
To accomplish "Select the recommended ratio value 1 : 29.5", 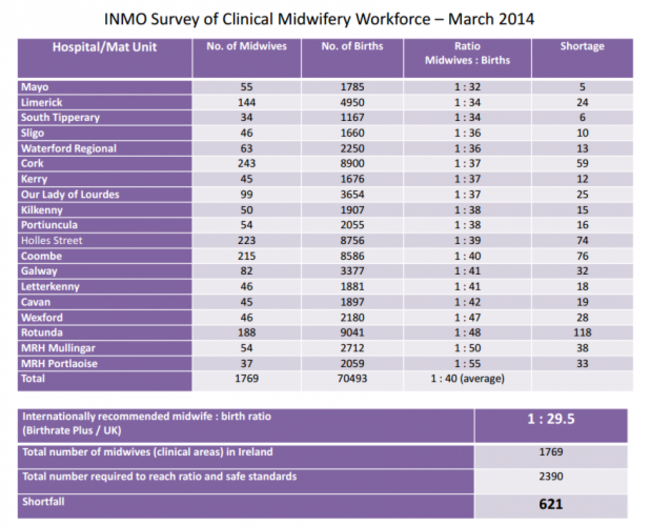I will 550,422.
